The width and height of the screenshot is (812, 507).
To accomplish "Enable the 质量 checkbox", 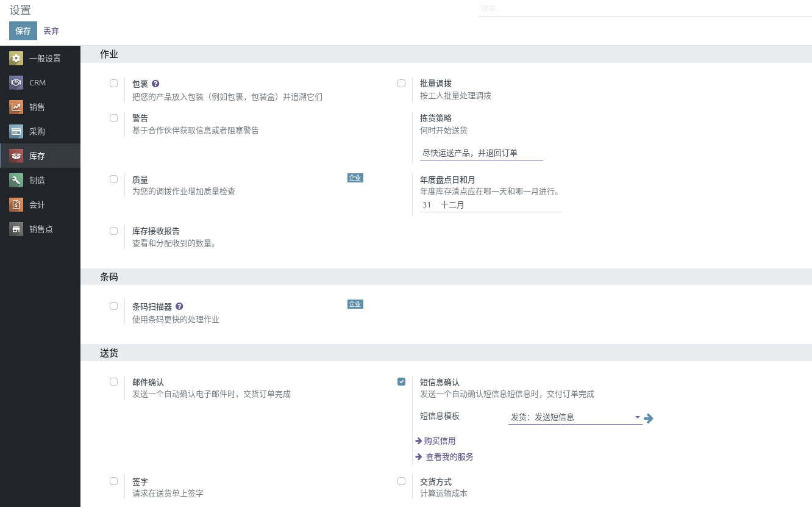I will [x=114, y=179].
